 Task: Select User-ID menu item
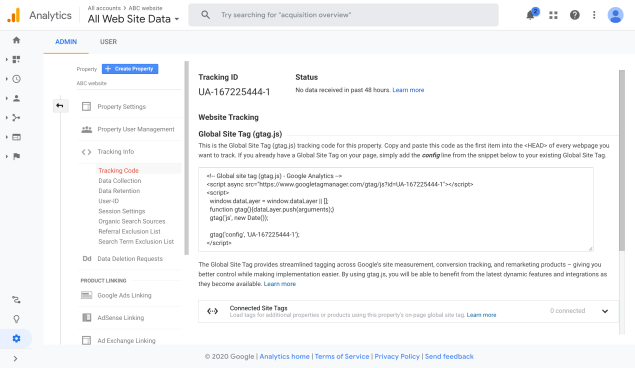tap(109, 201)
